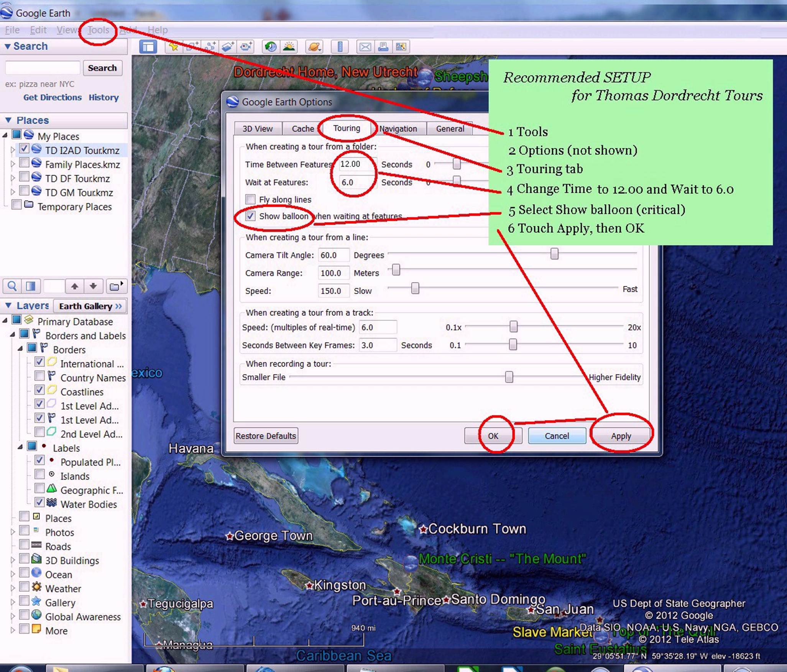Click the Search button
Viewport: 787px width, 672px height.
pos(102,68)
